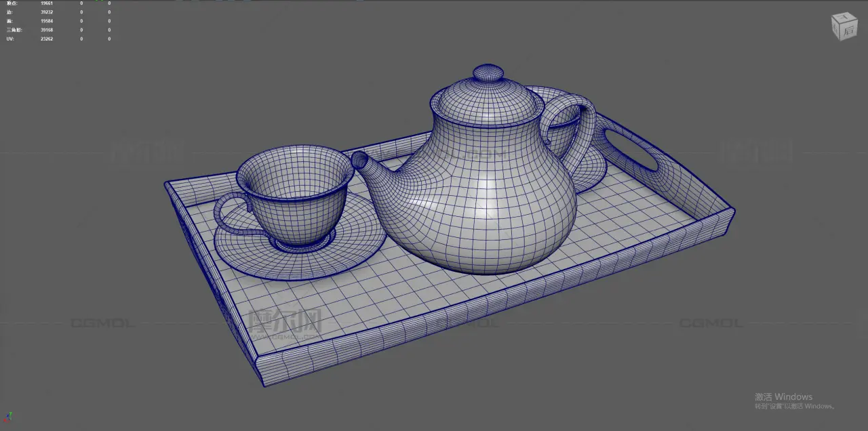Click the 三角形 triangle count label
868x431 pixels.
(14, 30)
